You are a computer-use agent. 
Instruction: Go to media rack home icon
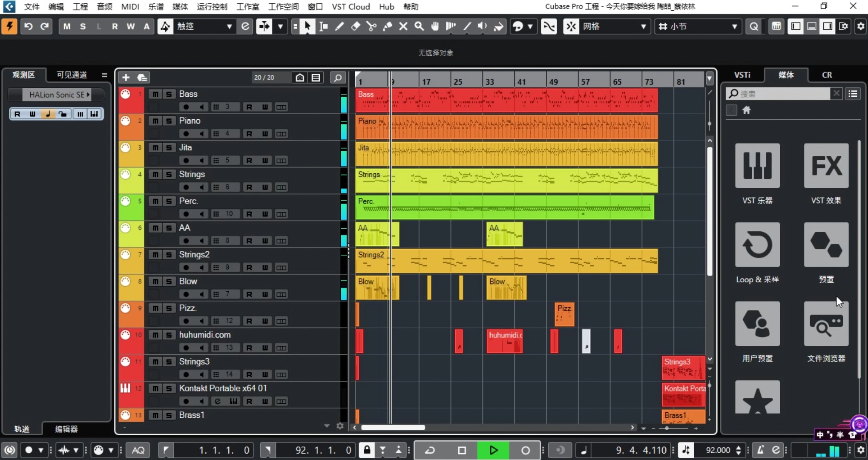pyautogui.click(x=746, y=110)
